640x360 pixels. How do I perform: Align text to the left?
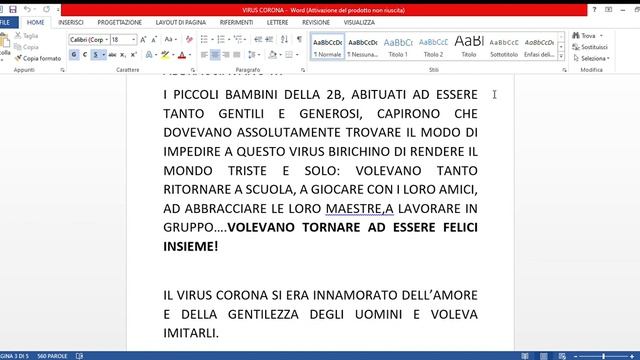(204, 55)
